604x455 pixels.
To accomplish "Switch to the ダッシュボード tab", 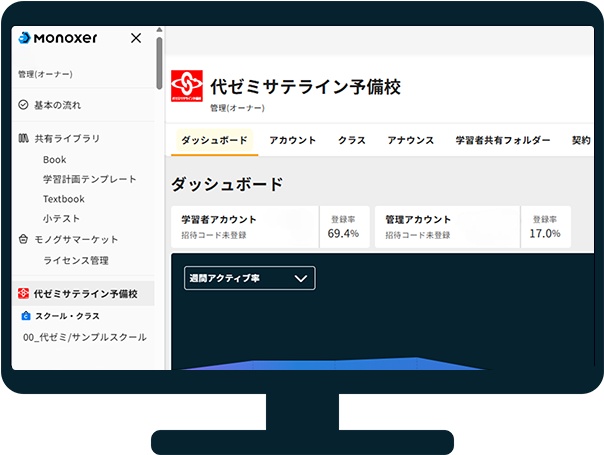I will coord(215,140).
